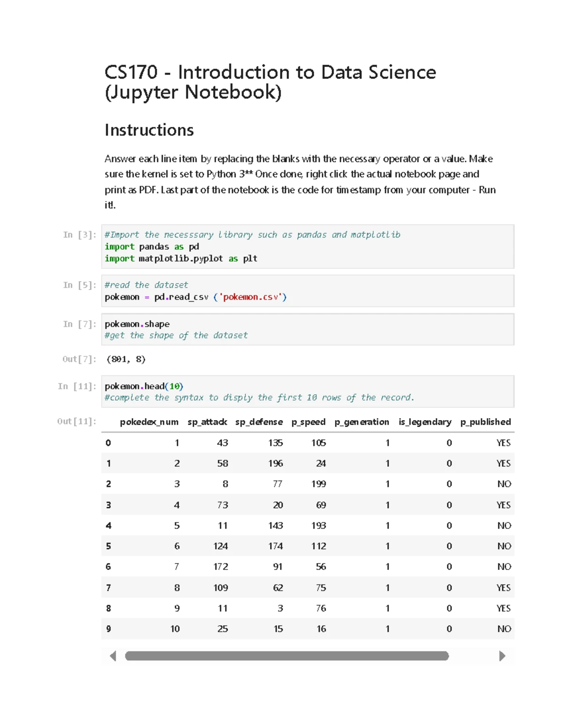Click the horizontal scrollbar thumb under the table

[x=287, y=656]
